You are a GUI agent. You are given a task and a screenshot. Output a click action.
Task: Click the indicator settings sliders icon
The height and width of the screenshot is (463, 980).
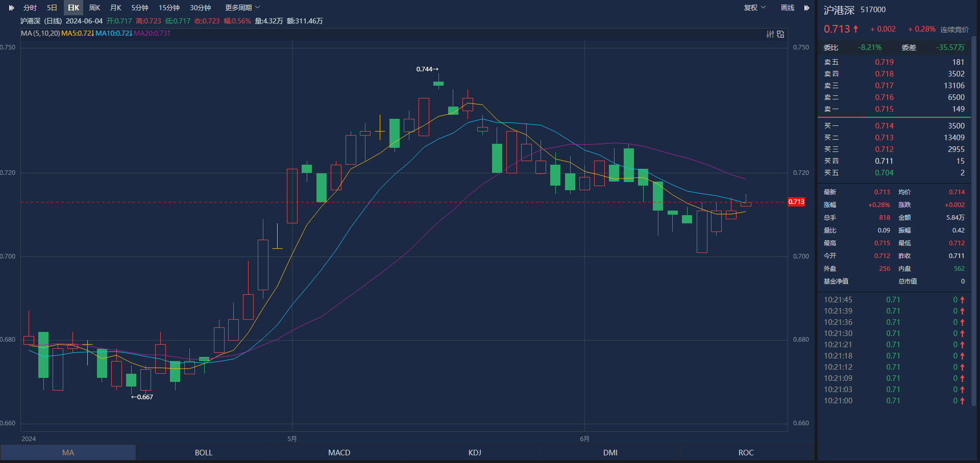point(770,34)
